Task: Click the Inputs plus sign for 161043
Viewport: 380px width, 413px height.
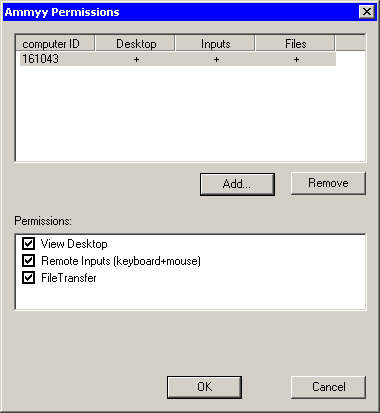Action: 216,60
